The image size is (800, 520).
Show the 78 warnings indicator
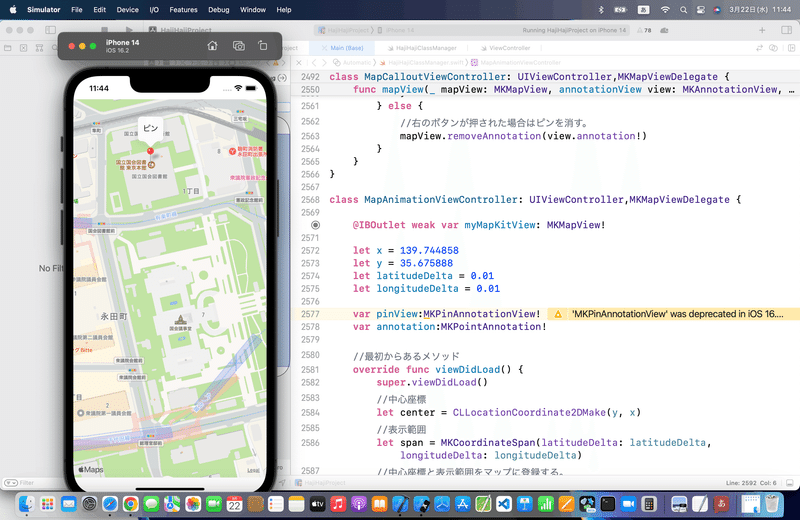click(x=644, y=30)
